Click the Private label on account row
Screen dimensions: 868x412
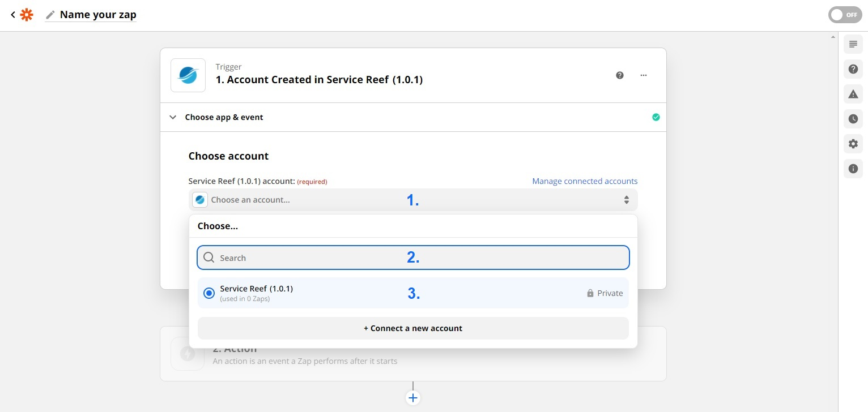click(610, 293)
